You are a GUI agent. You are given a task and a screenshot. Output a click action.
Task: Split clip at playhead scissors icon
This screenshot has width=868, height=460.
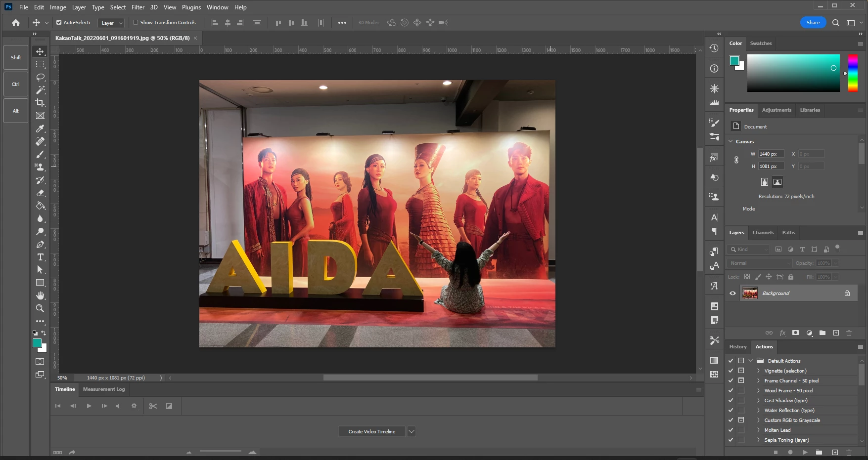pos(153,406)
